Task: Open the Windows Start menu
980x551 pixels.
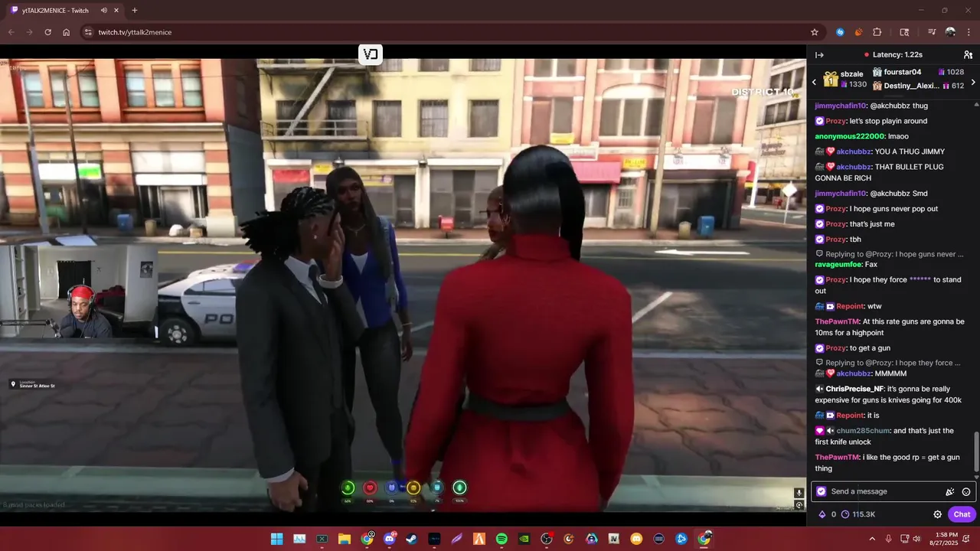Action: tap(276, 539)
